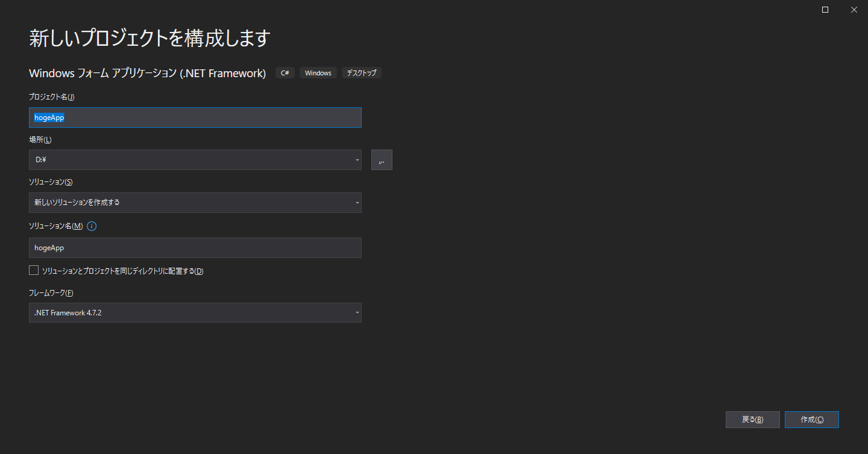
Task: Click the Windows tag label
Action: point(318,73)
